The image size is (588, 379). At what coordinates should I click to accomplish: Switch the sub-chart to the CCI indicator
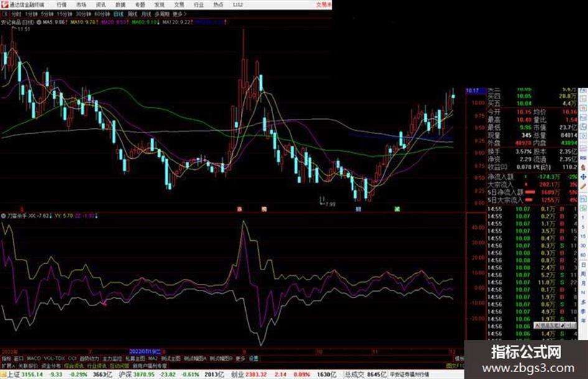[72, 358]
